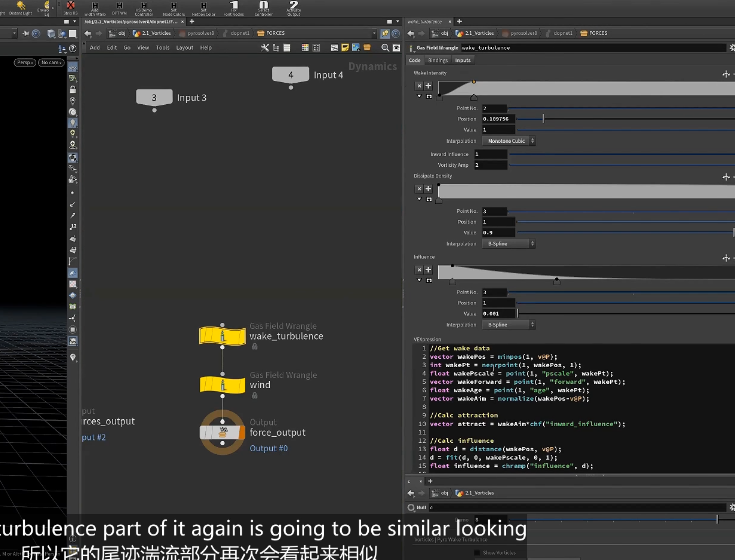Add a point to Wake Intensity ramp
735x560 pixels.
(428, 86)
